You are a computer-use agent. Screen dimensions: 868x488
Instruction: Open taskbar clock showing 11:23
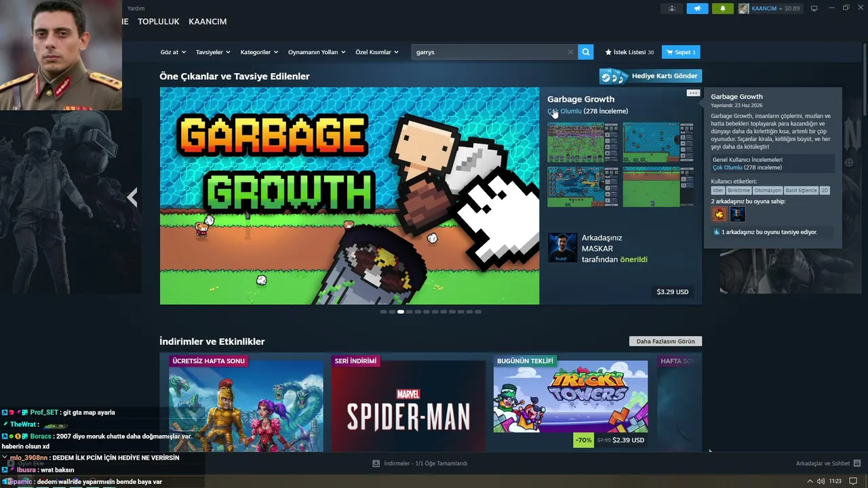click(x=835, y=481)
